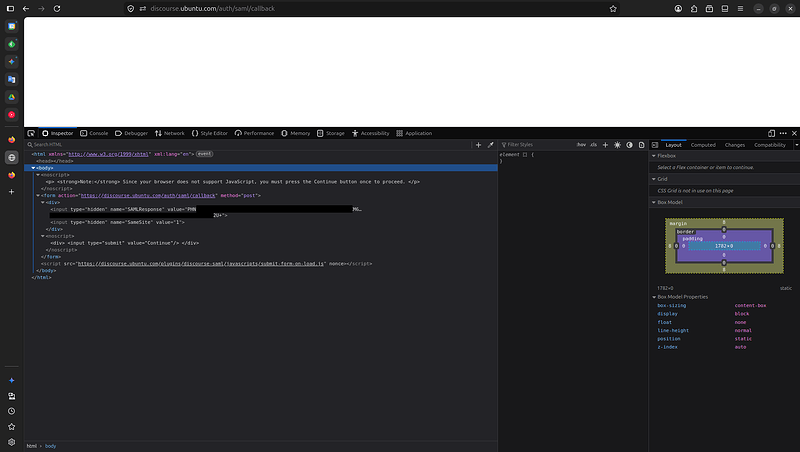Add a new CSS rule
This screenshot has width=800, height=452.
point(605,145)
